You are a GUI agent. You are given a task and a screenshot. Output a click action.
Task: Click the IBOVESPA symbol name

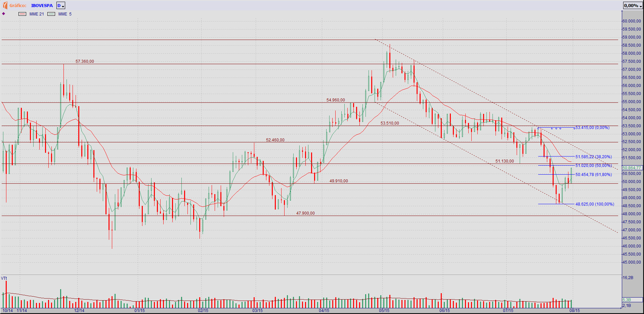[42, 5]
